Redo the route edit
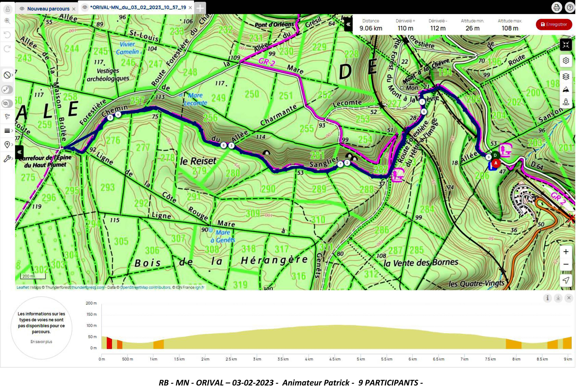The height and width of the screenshot is (390, 588). point(7,49)
